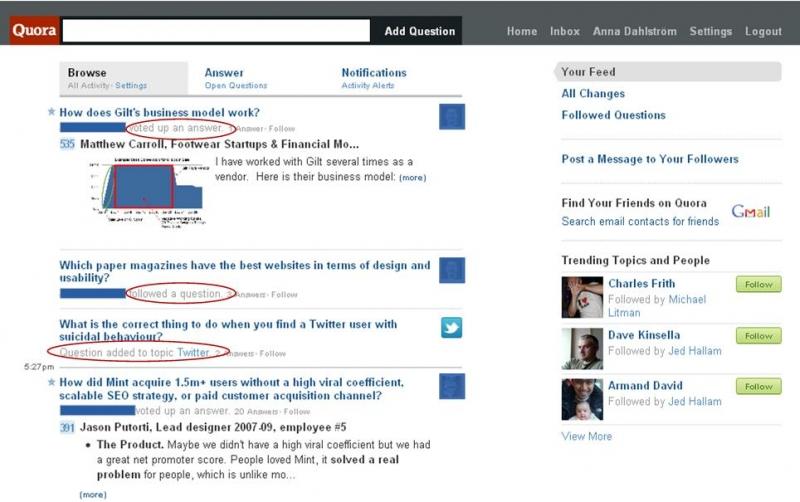Open the Gmail contacts icon

[751, 211]
